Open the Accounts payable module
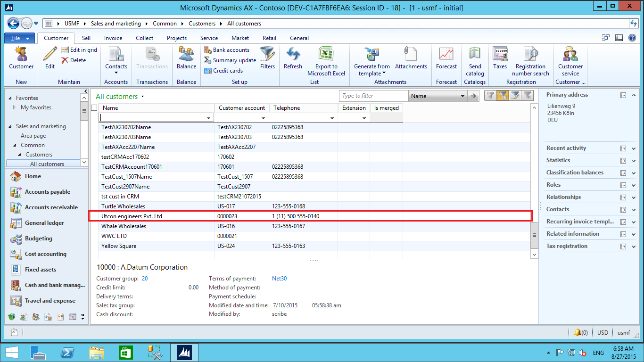The image size is (644, 362). click(x=47, y=192)
